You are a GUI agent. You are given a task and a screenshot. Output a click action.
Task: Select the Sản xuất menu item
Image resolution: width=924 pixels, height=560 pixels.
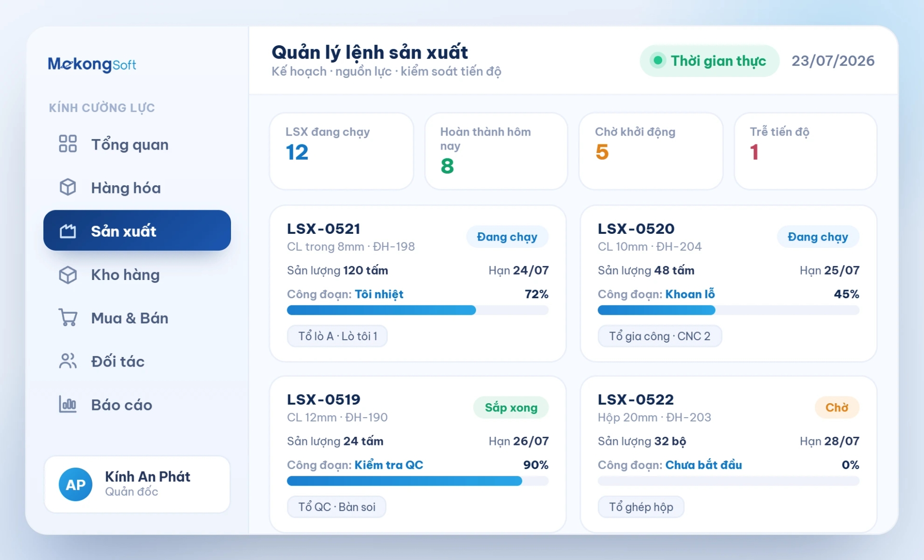[137, 230]
